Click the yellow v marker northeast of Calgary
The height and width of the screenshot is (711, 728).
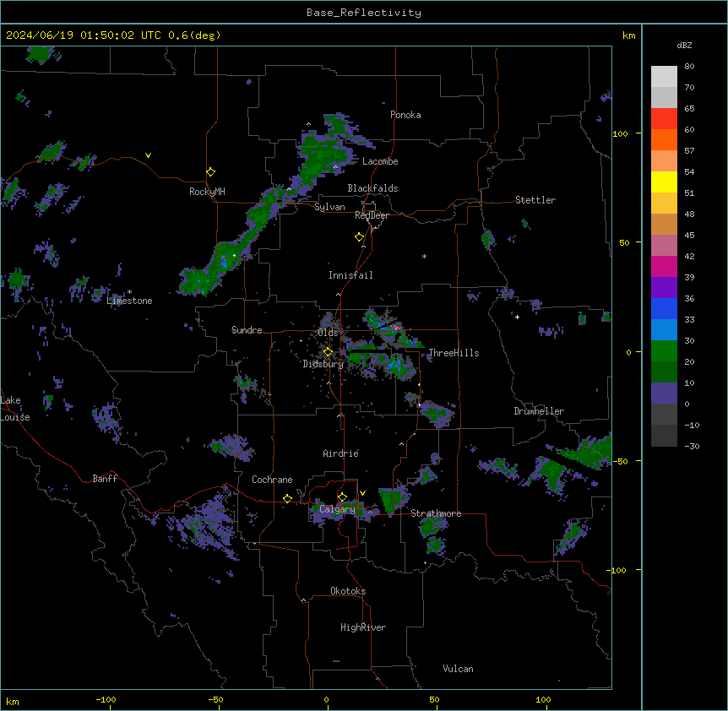[362, 493]
